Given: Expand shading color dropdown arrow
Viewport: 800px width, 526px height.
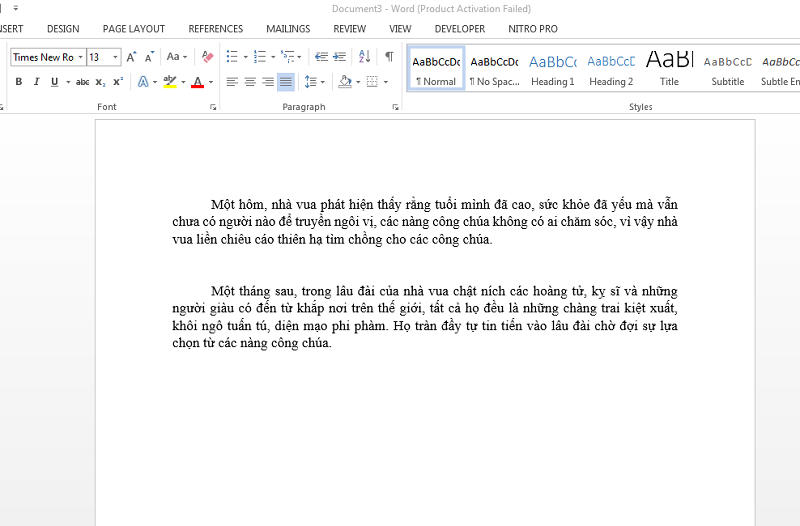Looking at the screenshot, I should tap(358, 82).
